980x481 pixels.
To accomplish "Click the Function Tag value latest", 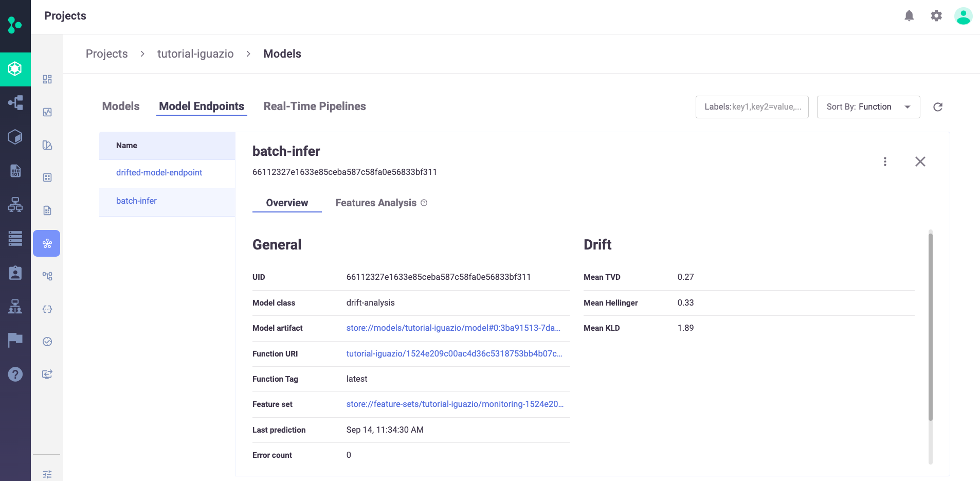I will pyautogui.click(x=357, y=379).
